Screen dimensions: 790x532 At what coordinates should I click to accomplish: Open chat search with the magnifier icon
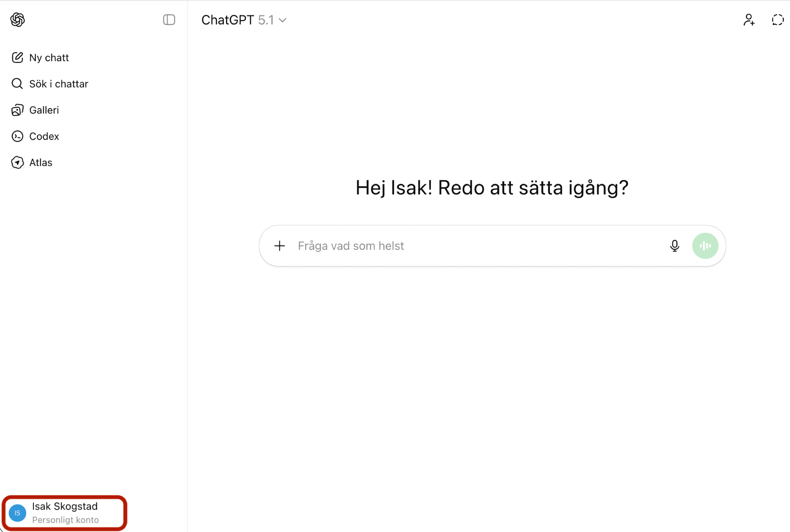[17, 84]
